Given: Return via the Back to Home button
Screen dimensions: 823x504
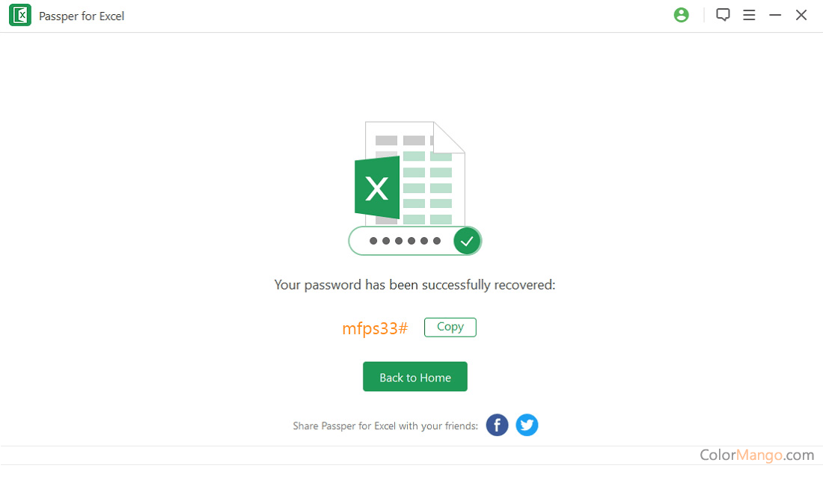Looking at the screenshot, I should click(414, 377).
